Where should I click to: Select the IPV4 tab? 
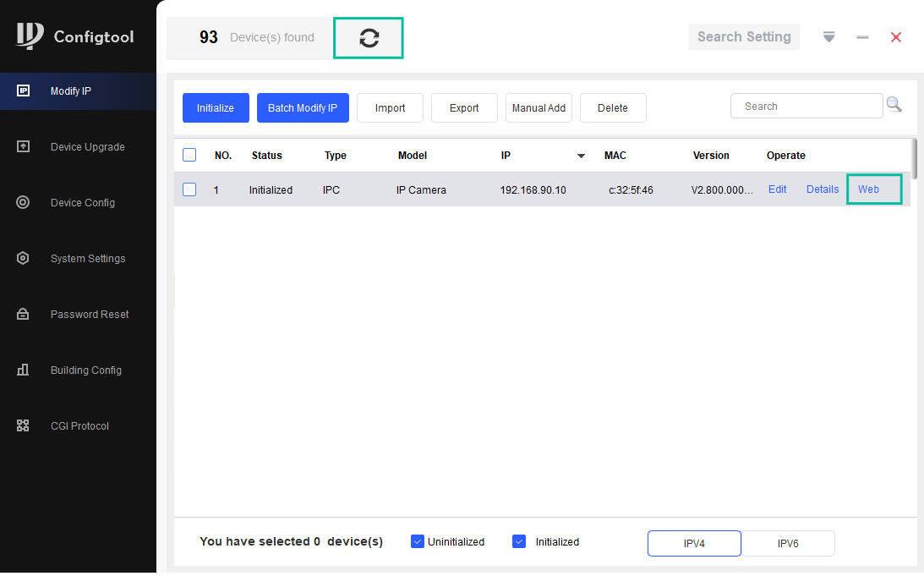694,543
